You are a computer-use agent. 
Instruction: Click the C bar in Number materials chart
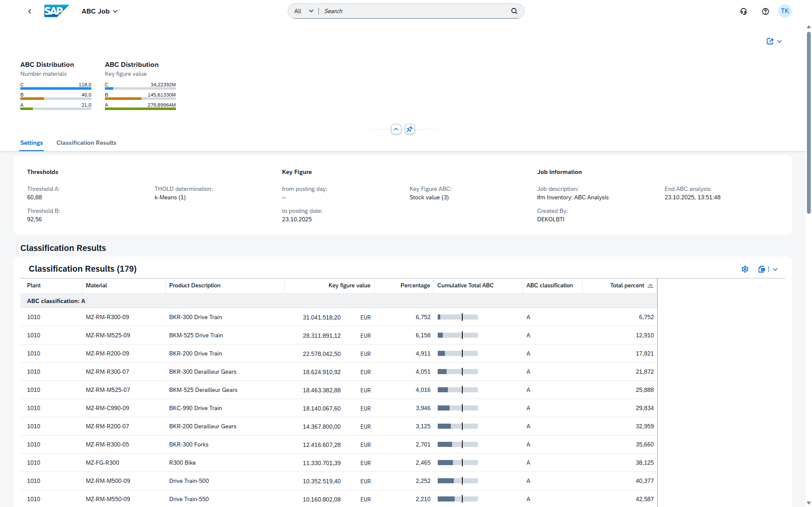point(56,88)
